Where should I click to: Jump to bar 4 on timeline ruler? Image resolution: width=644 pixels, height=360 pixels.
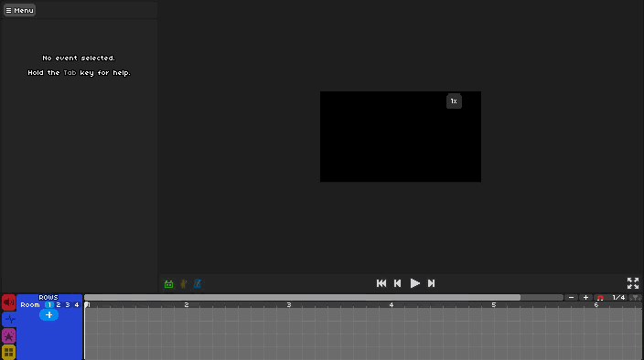tap(392, 305)
